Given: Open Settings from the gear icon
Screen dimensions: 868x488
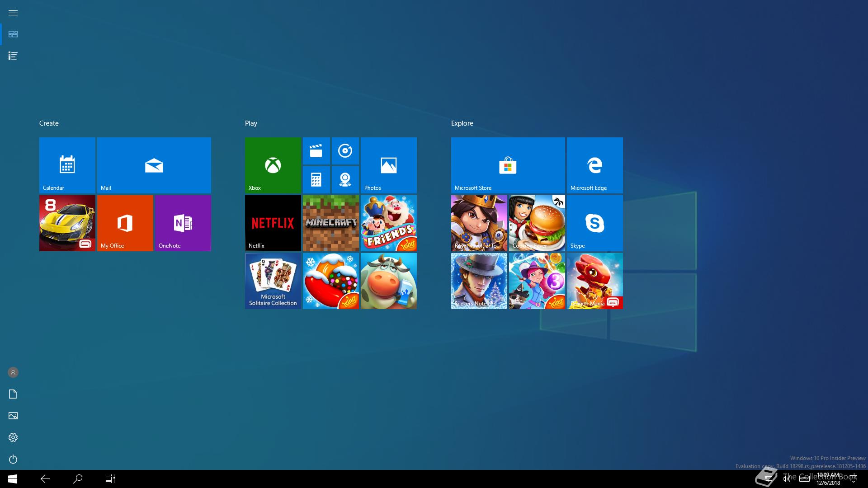Looking at the screenshot, I should (13, 437).
